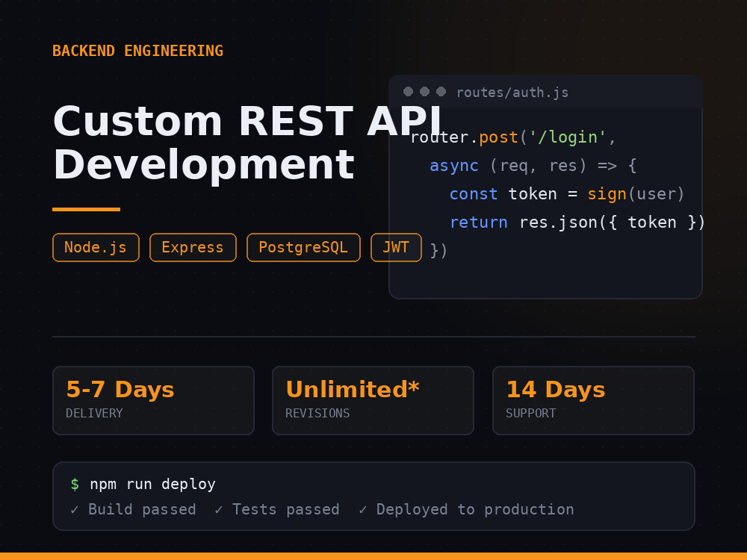Click the checkmark before 'Build passed'

click(74, 510)
